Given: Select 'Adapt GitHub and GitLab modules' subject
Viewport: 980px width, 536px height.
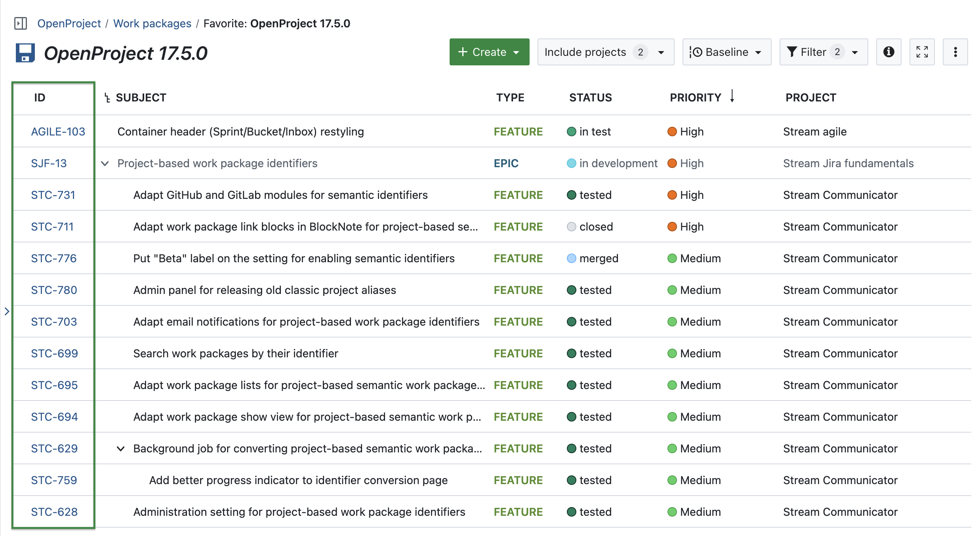Looking at the screenshot, I should (280, 195).
